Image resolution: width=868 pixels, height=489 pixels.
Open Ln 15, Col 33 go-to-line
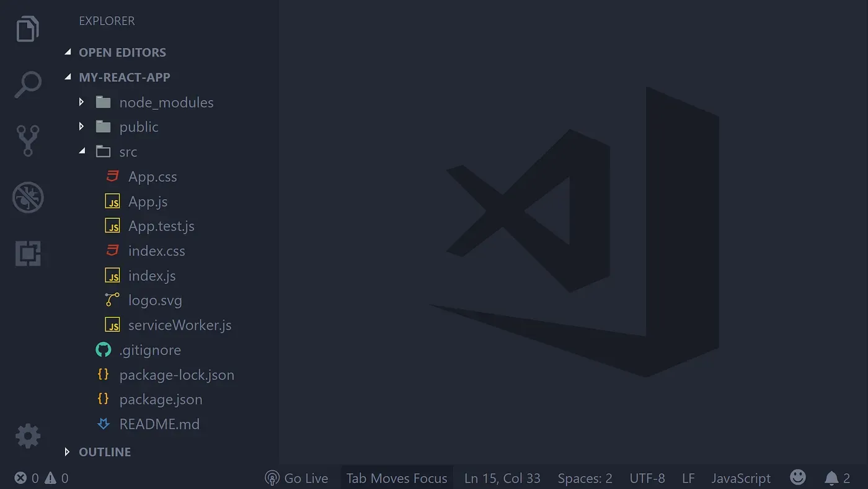click(x=502, y=478)
